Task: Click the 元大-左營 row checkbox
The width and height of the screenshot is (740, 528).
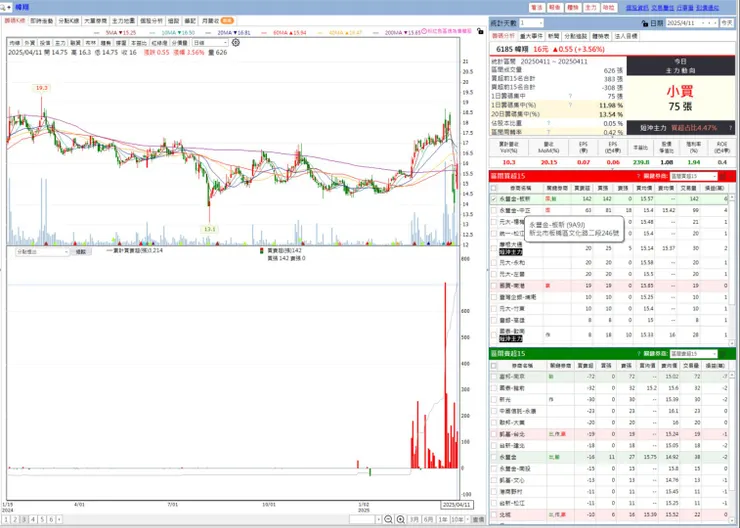Action: pyautogui.click(x=494, y=274)
